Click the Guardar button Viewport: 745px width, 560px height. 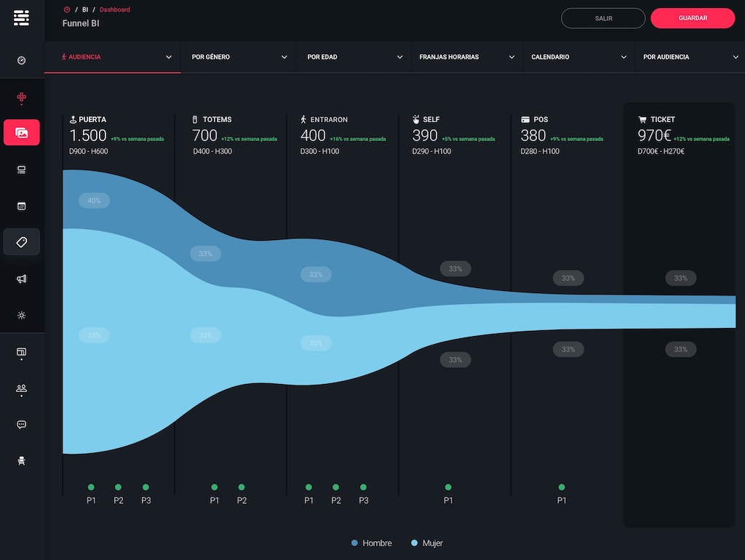point(692,18)
